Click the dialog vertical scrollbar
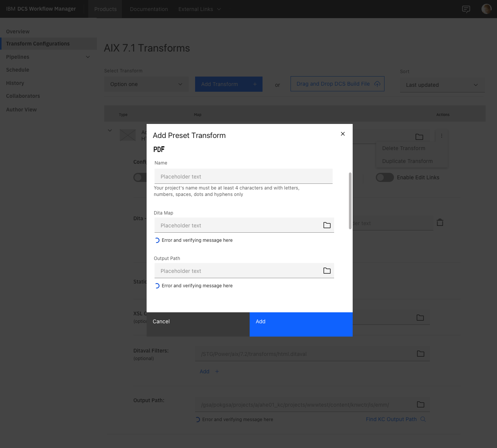The width and height of the screenshot is (497, 448). [350, 201]
